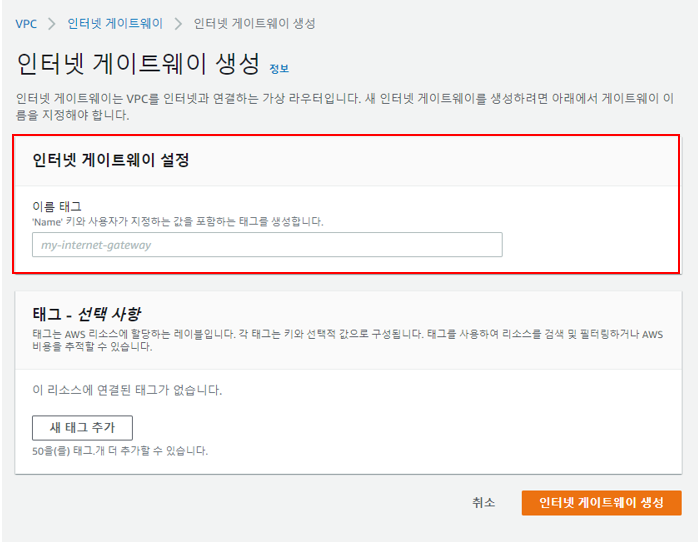Select the 이름 태그 label text
Image resolution: width=698 pixels, height=542 pixels.
[x=57, y=206]
